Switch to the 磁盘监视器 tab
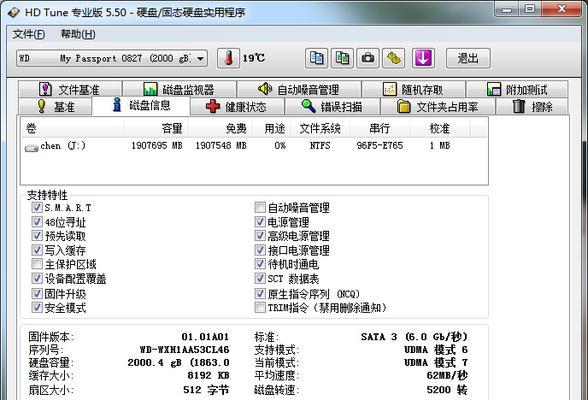Image resolution: width=588 pixels, height=400 pixels. tap(179, 90)
